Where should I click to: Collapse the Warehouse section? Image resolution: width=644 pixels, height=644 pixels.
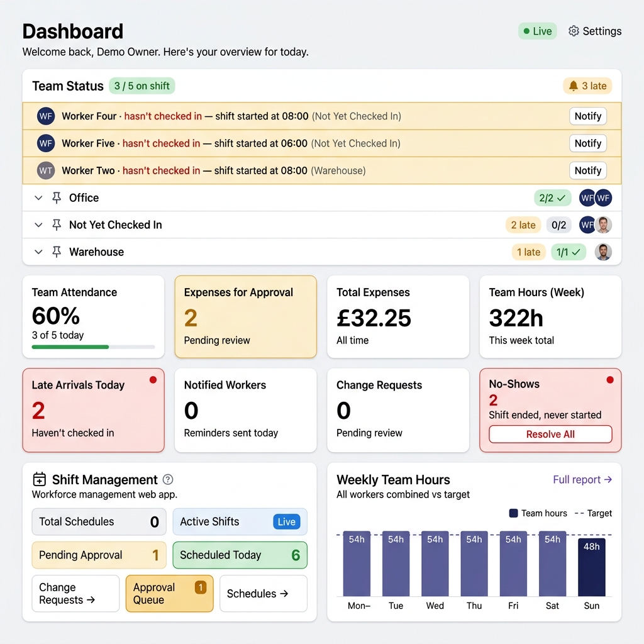38,252
